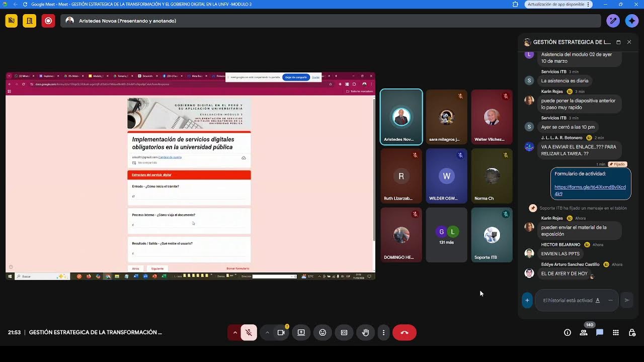
Task: Open audio settings arrow beside microphone
Action: (235, 332)
